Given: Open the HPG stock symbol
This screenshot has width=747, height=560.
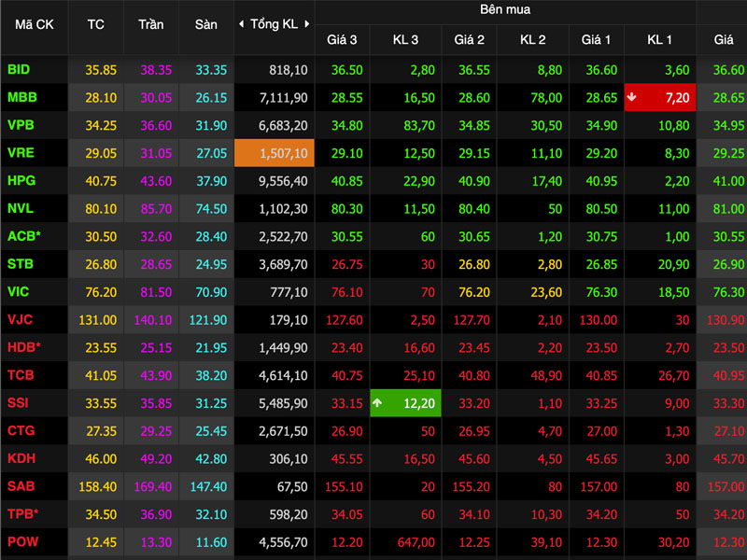Looking at the screenshot, I should coord(21,180).
